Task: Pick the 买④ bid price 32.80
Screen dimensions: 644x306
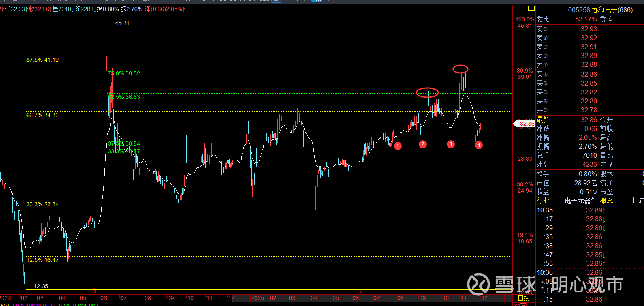Action: (x=589, y=101)
